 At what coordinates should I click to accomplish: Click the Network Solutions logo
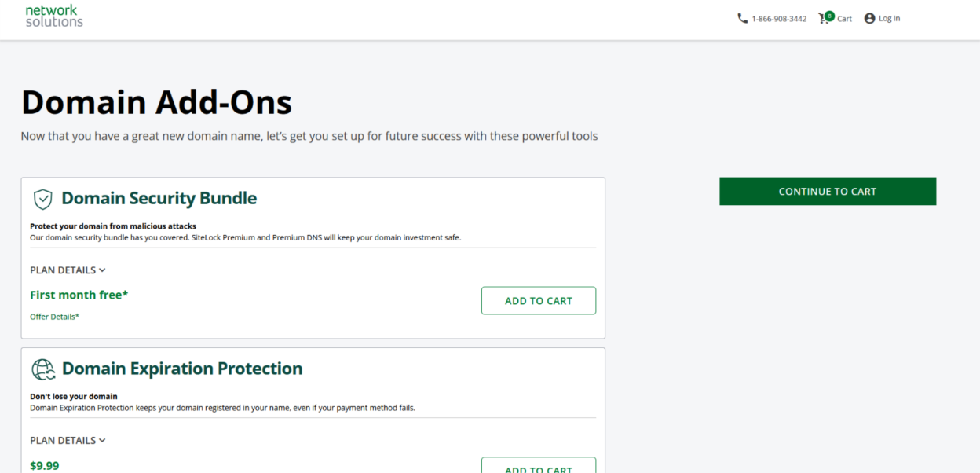(x=53, y=16)
